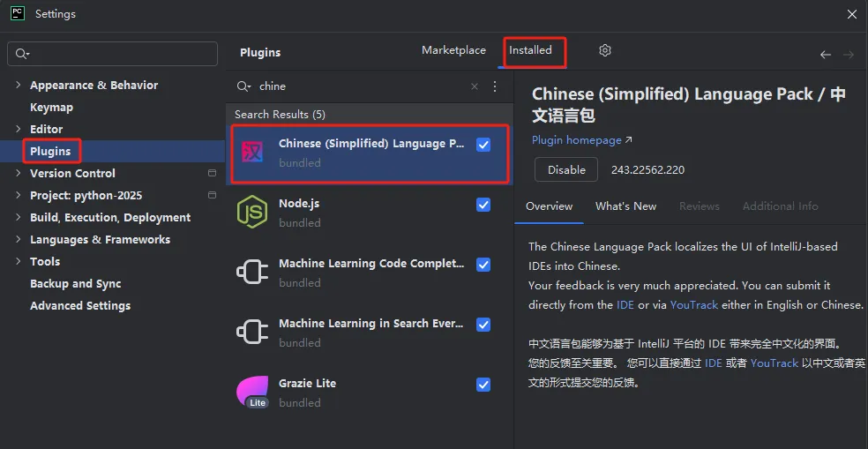Select the Chinese (Simplified) Language Pack row

(370, 153)
